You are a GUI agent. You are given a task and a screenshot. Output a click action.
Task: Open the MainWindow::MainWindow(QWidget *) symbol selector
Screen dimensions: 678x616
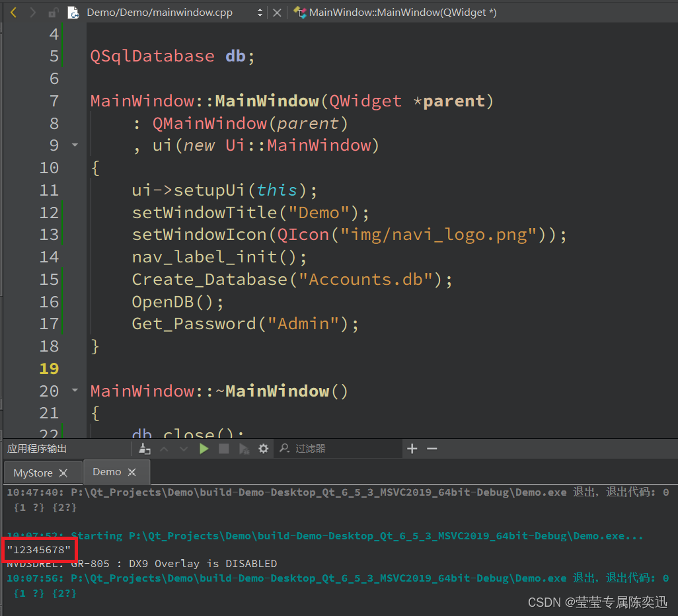(402, 13)
